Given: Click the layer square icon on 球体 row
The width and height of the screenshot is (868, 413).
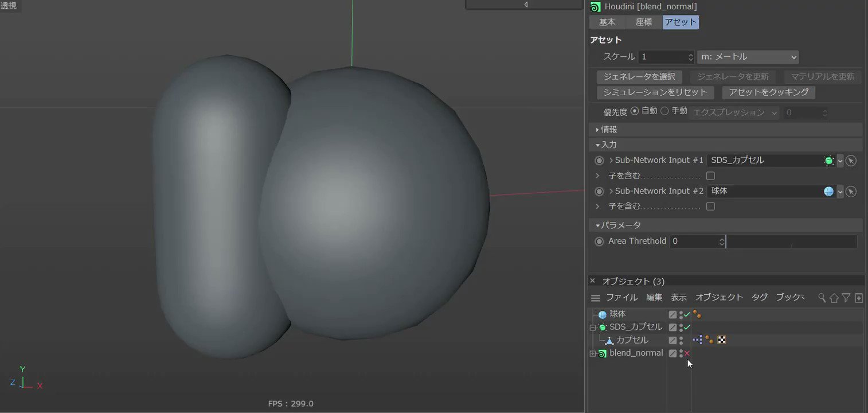Looking at the screenshot, I should 673,315.
